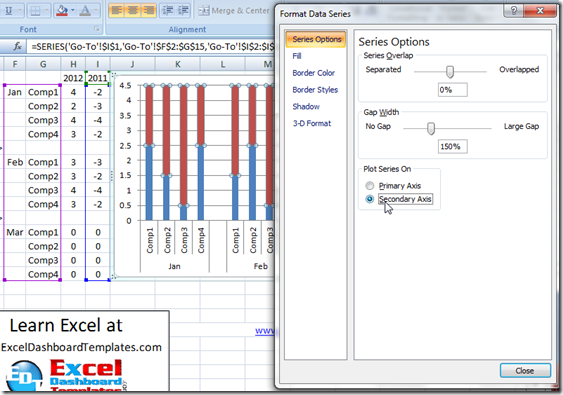Open the Shadow tab
563x395 pixels.
click(306, 107)
